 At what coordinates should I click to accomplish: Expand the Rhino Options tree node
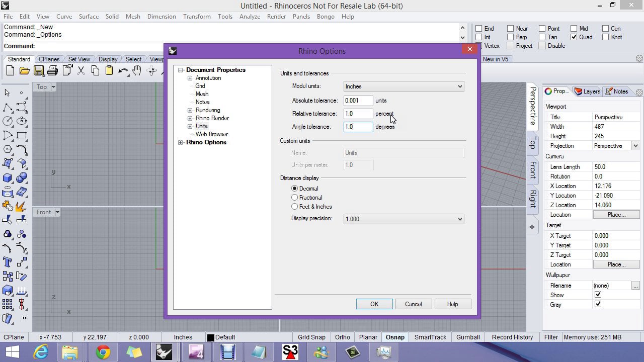181,143
